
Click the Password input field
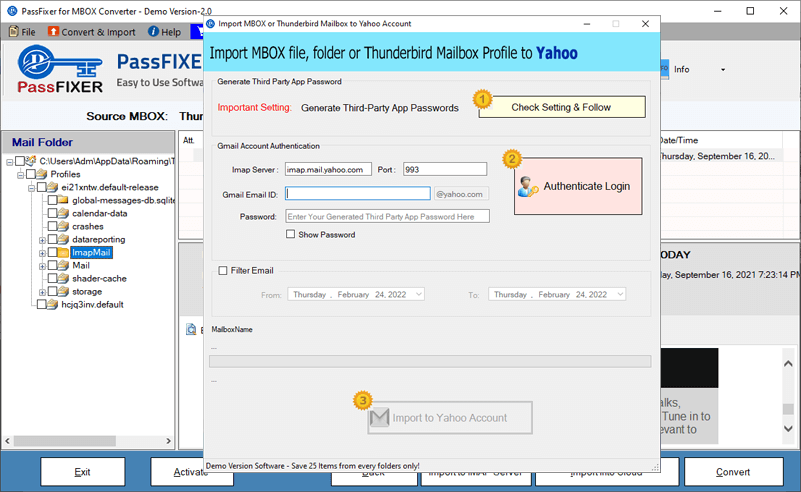coord(387,216)
